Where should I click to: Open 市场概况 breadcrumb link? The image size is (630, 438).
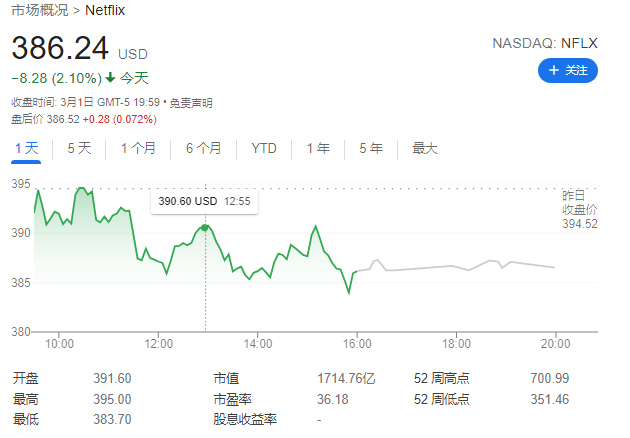[x=39, y=10]
